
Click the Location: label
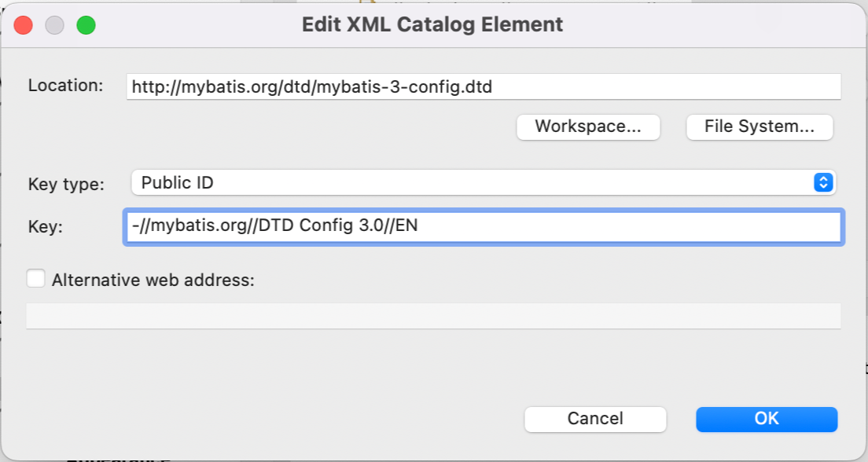click(65, 86)
